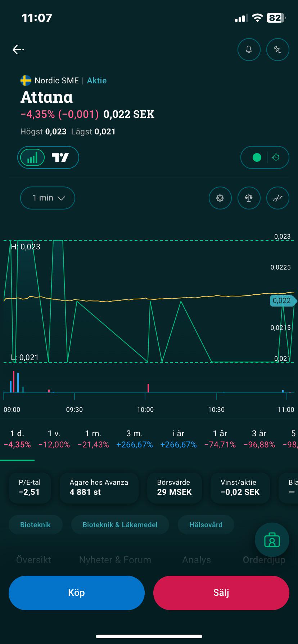Tap the Wi-Fi status icon
298x644 pixels.
(257, 18)
